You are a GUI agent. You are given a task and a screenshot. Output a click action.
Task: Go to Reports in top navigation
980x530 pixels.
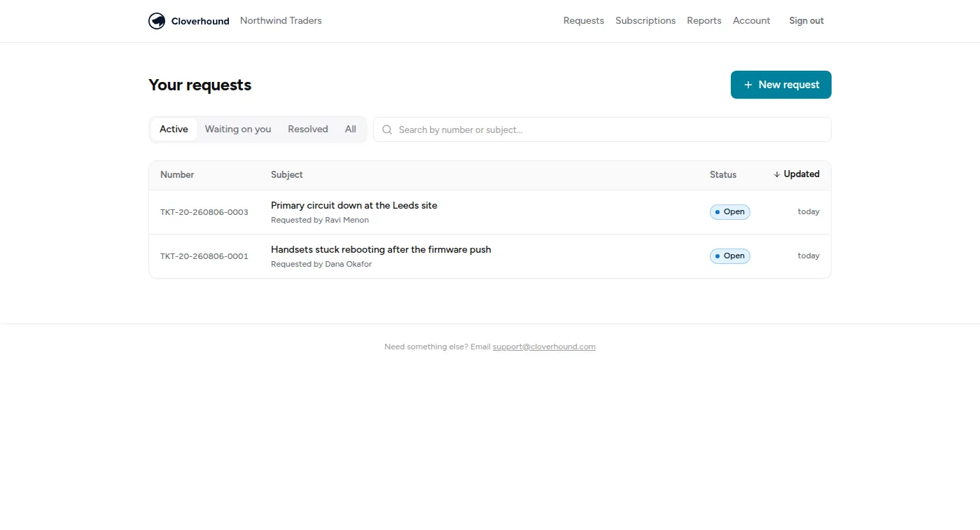pos(704,21)
